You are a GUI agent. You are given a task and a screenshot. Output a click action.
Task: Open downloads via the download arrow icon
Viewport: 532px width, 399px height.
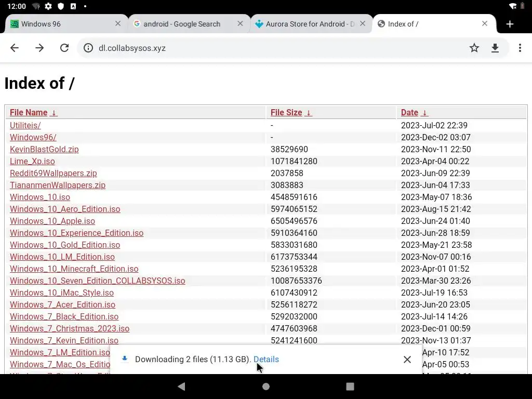[x=495, y=48]
